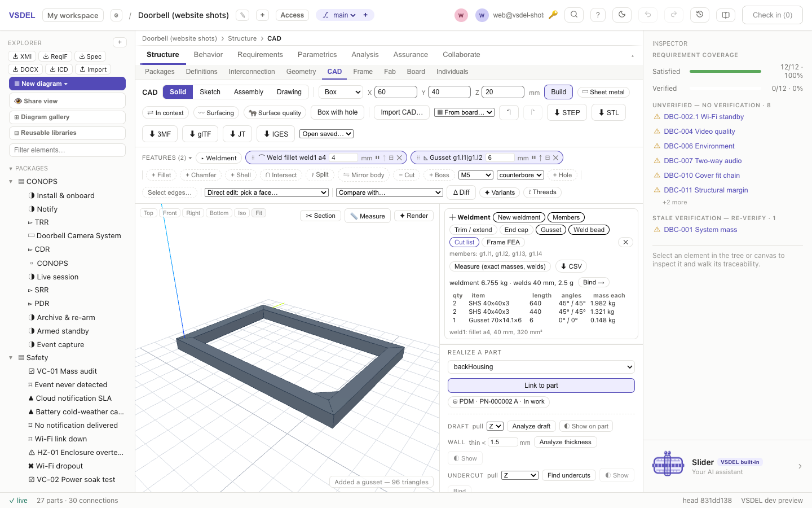Screen dimensions: 812x508
Task: Collapse the CONOPS package in the explorer
Action: coord(11,182)
